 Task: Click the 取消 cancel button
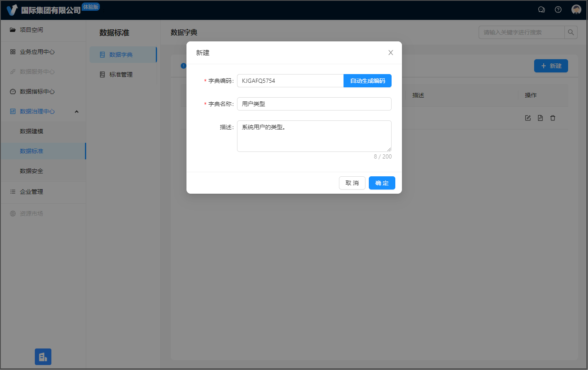coord(352,183)
